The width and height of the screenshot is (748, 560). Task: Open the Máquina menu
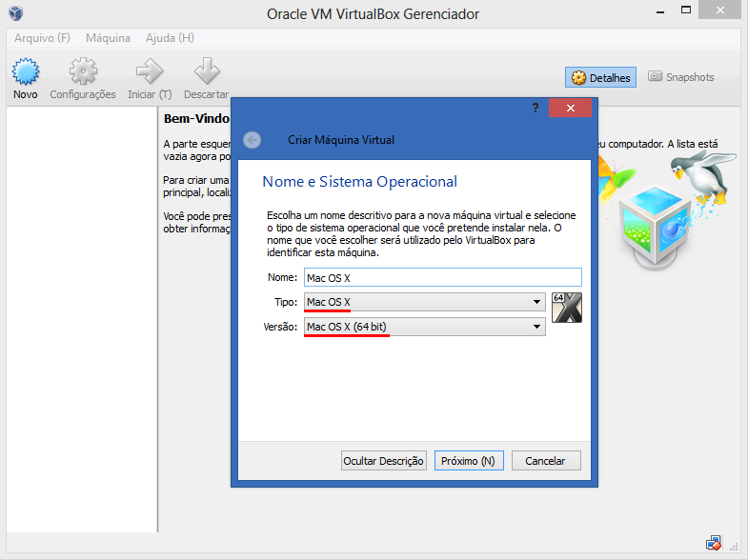[108, 38]
